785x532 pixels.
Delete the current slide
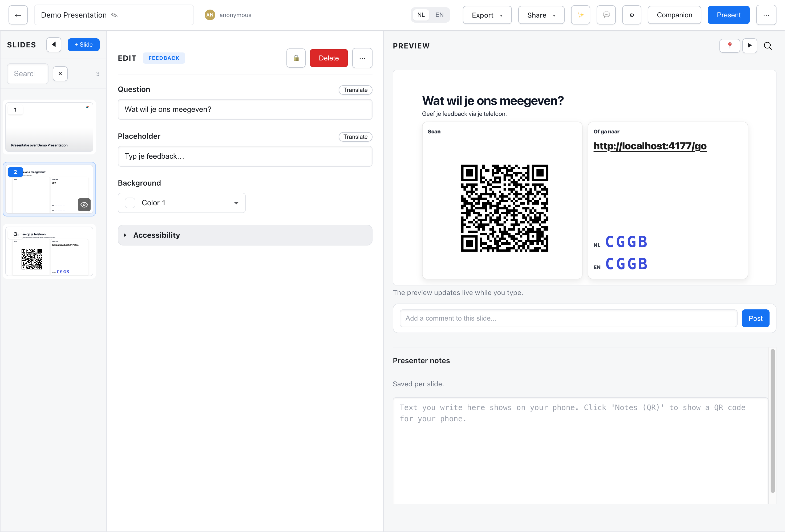[x=329, y=58]
